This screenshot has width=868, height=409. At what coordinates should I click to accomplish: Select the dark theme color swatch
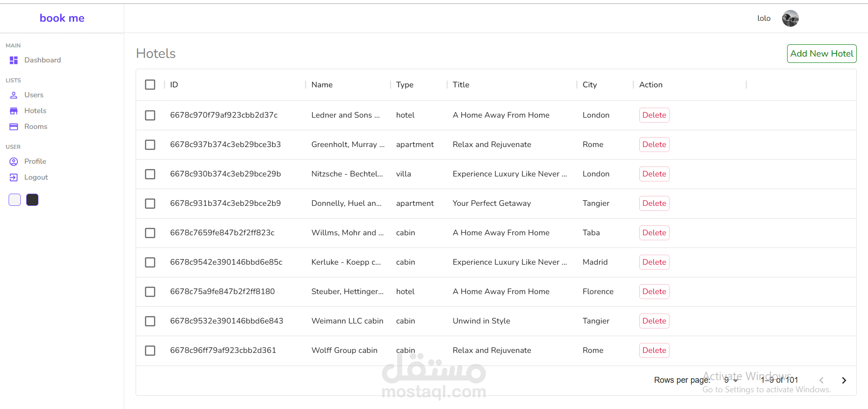point(32,200)
